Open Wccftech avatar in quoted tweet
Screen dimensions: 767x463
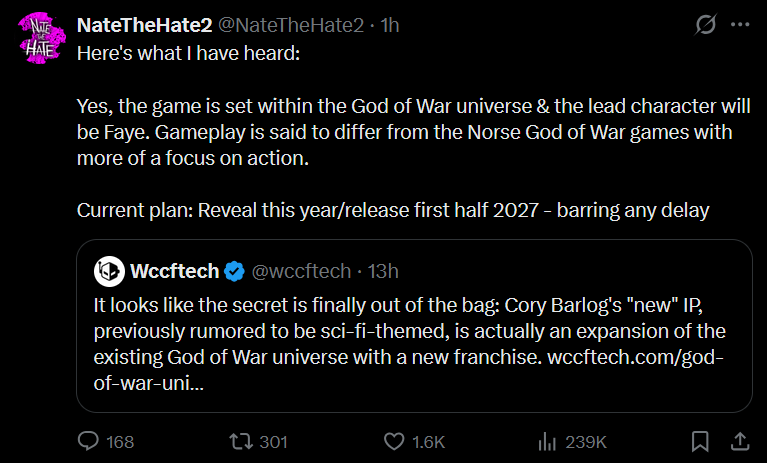(109, 271)
